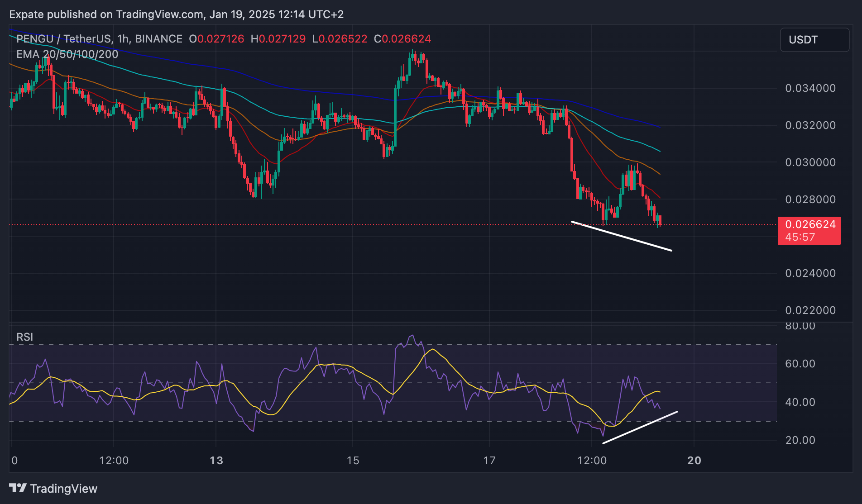The image size is (862, 504).
Task: Click the low price value L0.026522
Action: [340, 39]
